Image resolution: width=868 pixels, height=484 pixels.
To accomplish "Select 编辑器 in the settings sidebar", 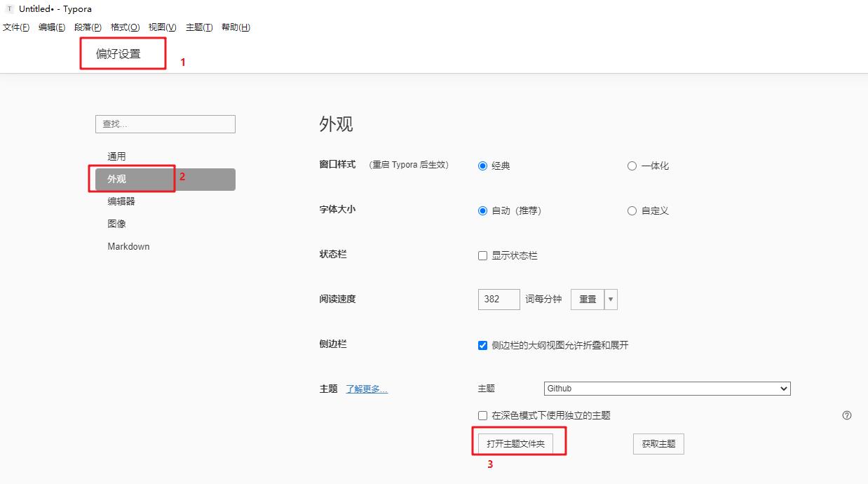I will point(165,201).
